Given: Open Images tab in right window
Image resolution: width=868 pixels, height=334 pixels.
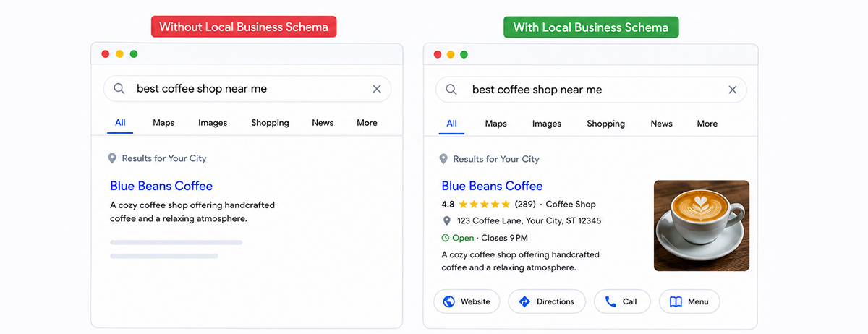Looking at the screenshot, I should pyautogui.click(x=547, y=124).
